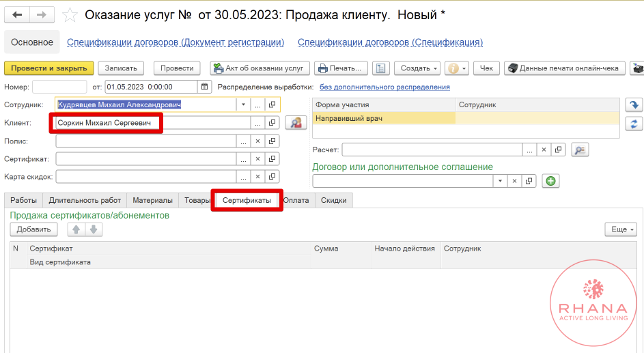Open the info icon dropdown button
644x353 pixels.
(457, 68)
